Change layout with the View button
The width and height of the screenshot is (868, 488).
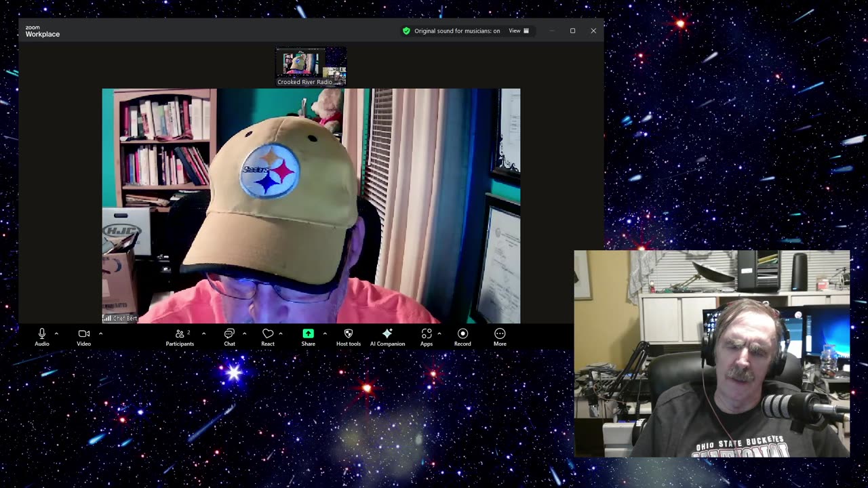pos(519,30)
